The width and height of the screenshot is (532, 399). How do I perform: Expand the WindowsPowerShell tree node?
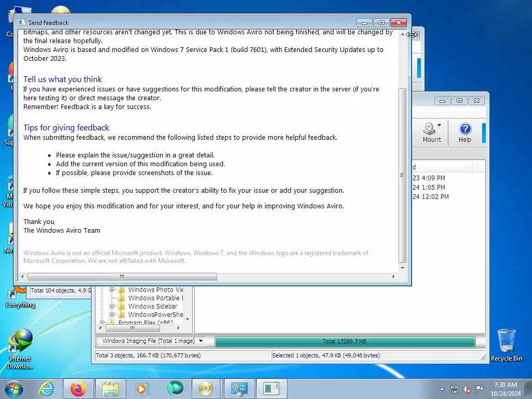pos(112,314)
